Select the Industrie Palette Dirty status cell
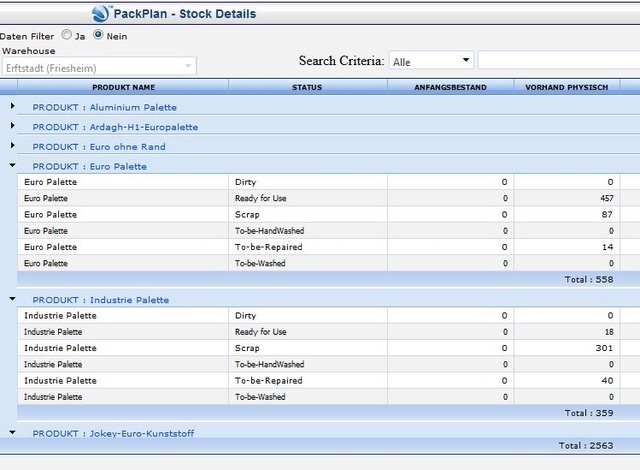This screenshot has width=640, height=470. coord(308,315)
